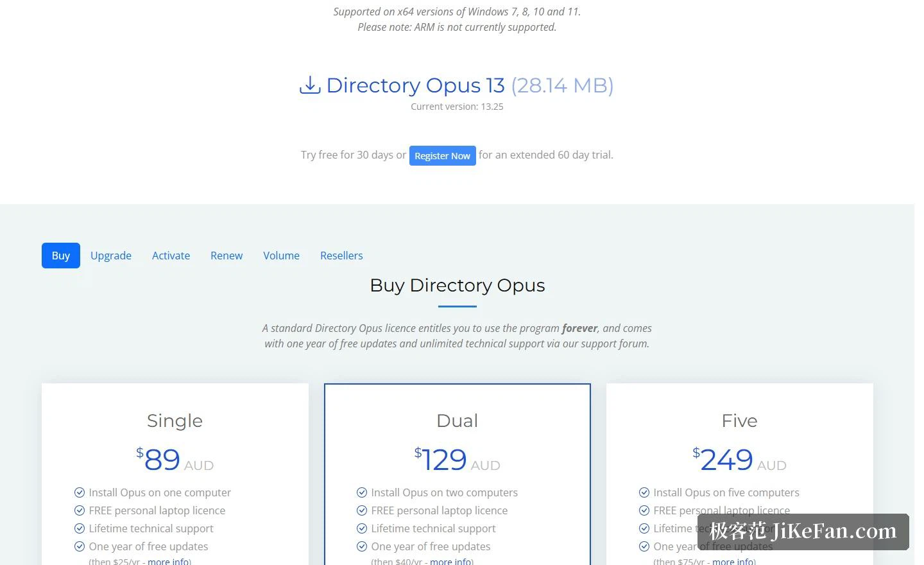Open the Activate tab
The image size is (924, 565).
171,256
